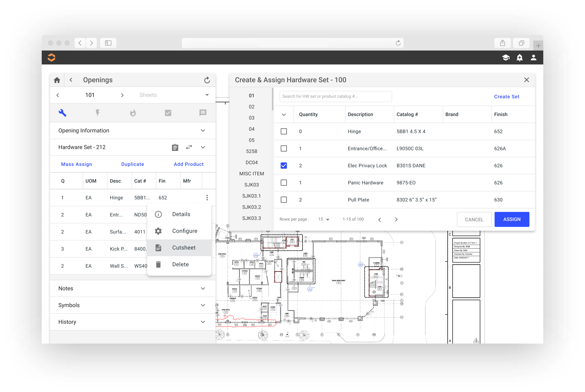Collapse the Notes section
The width and height of the screenshot is (585, 392).
pyautogui.click(x=203, y=288)
